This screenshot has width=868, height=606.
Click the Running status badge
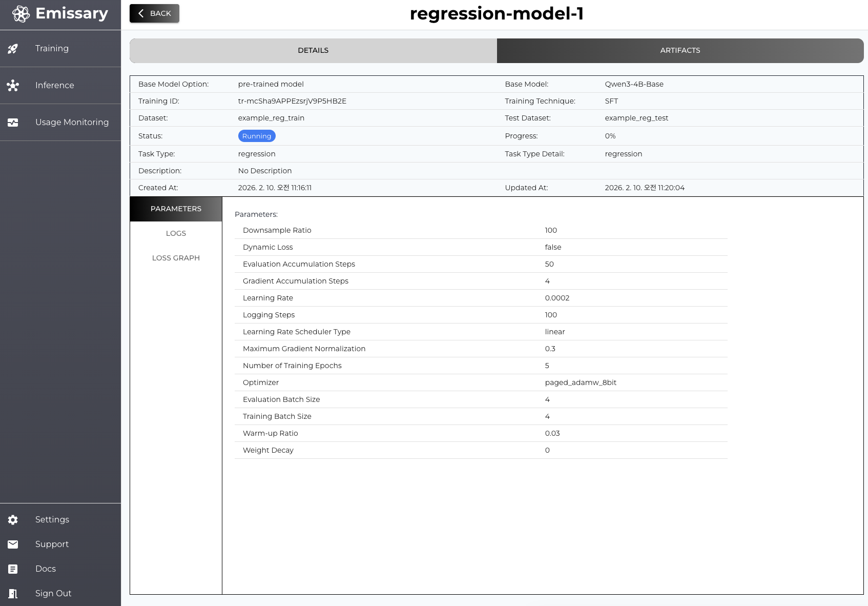pyautogui.click(x=257, y=136)
